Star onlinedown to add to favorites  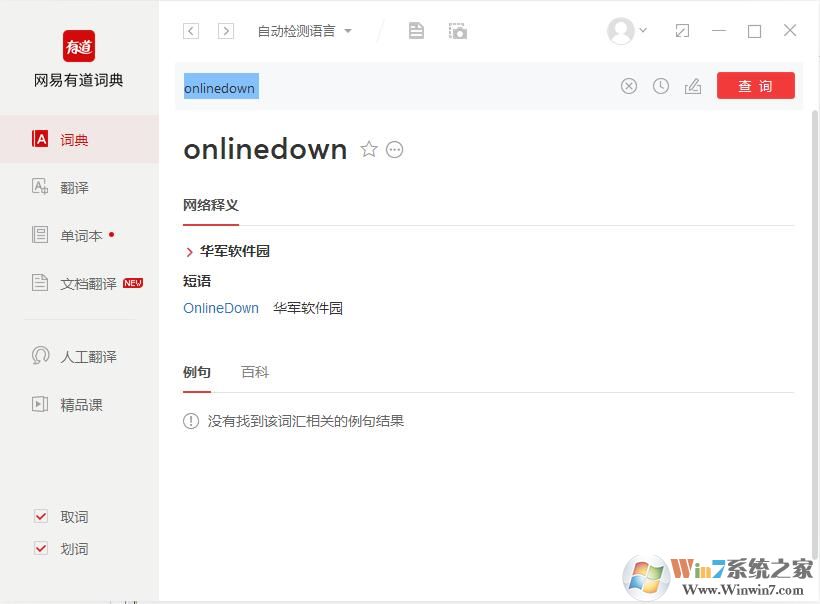[369, 149]
